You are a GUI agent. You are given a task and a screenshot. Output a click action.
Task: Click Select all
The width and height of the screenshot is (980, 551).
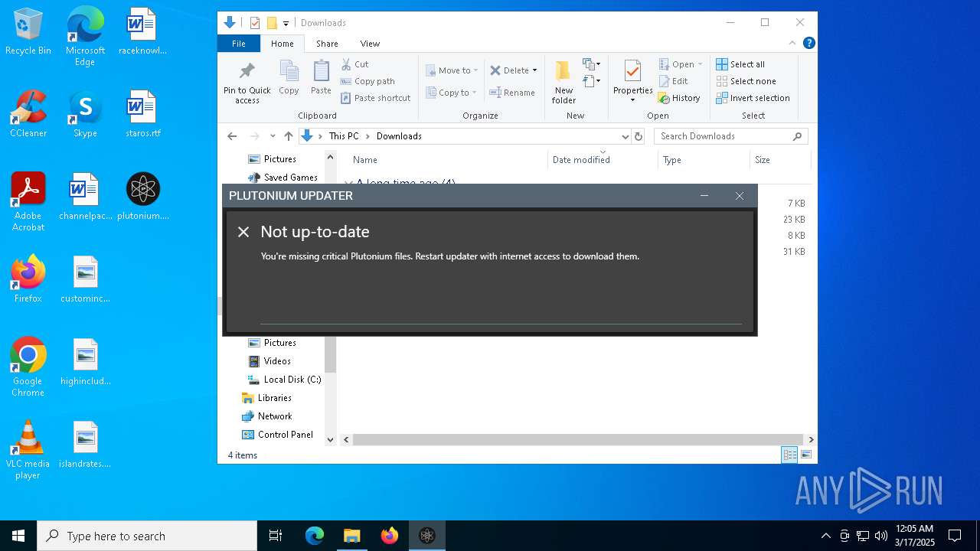tap(740, 64)
